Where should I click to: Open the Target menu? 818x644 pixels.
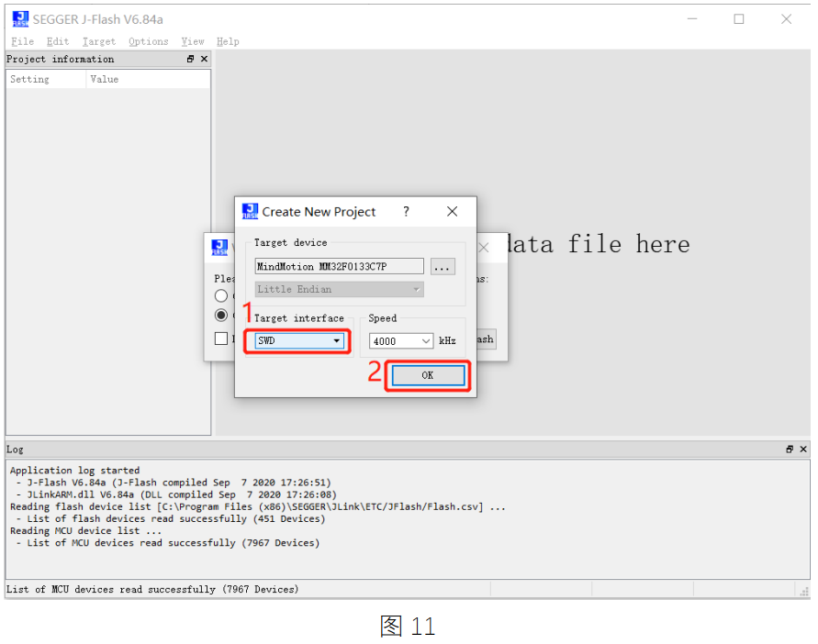click(98, 41)
